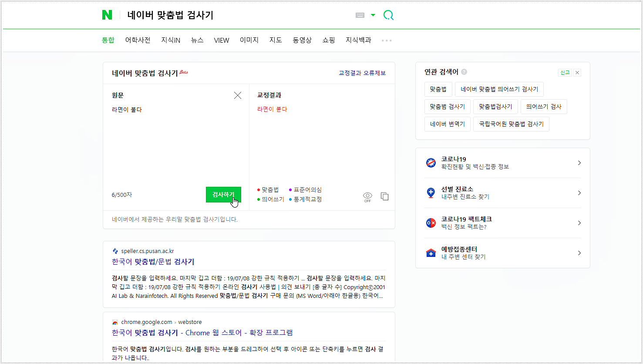Viewport: 643px width, 364px height.
Task: Open the 지도 tab
Action: click(276, 40)
